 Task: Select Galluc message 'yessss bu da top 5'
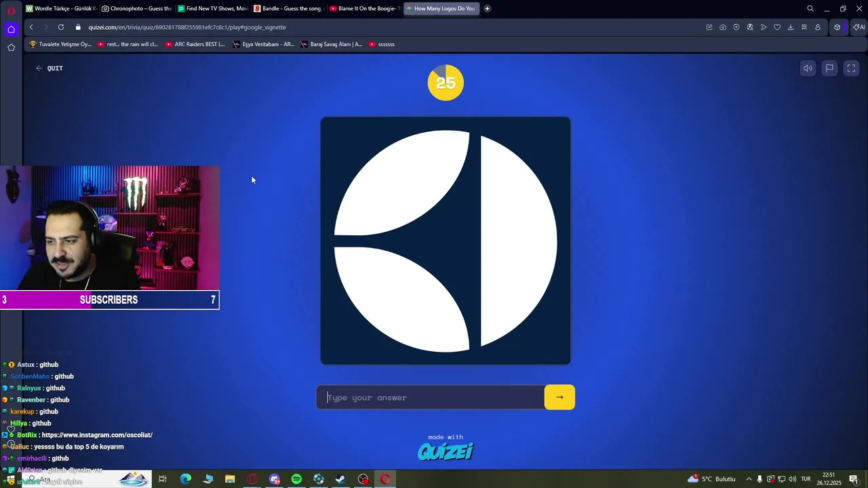coord(67,447)
